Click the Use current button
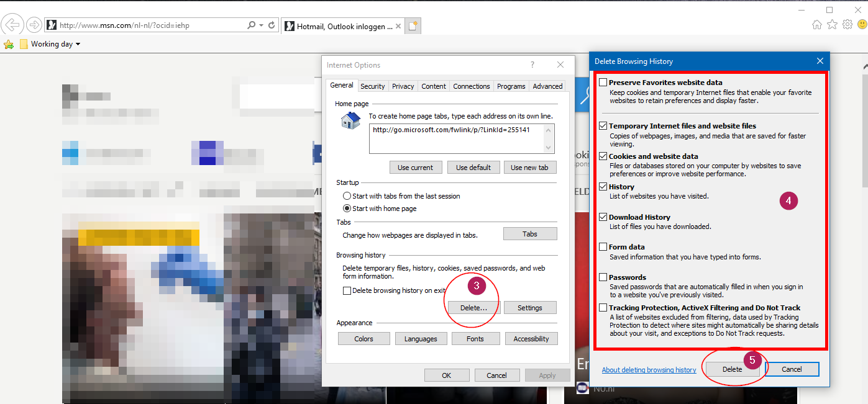 click(x=416, y=168)
